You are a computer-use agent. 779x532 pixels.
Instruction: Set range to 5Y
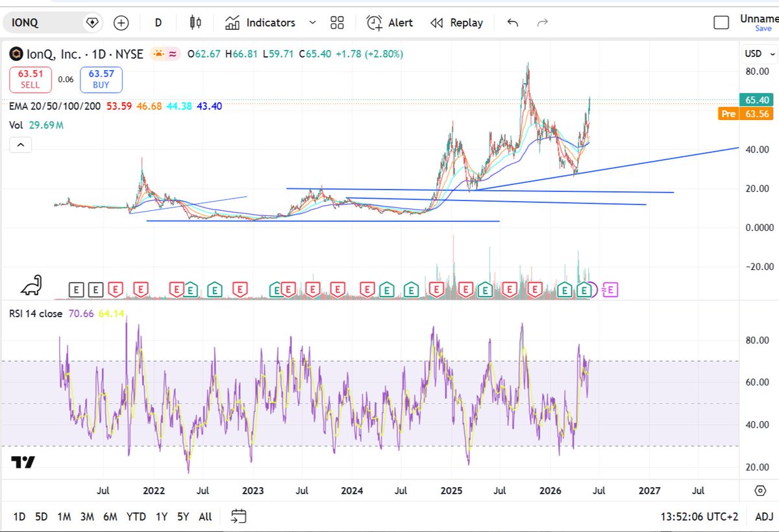coord(184,517)
